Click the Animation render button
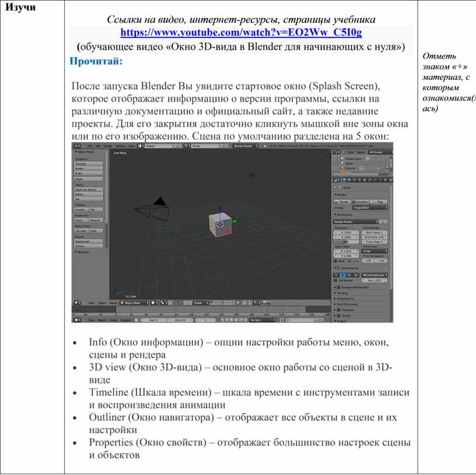Viewport: 476px width, 475px height. (360, 202)
